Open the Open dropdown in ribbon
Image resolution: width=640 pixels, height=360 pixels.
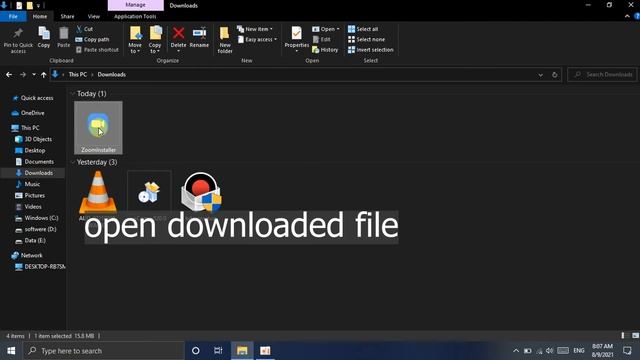pos(326,29)
